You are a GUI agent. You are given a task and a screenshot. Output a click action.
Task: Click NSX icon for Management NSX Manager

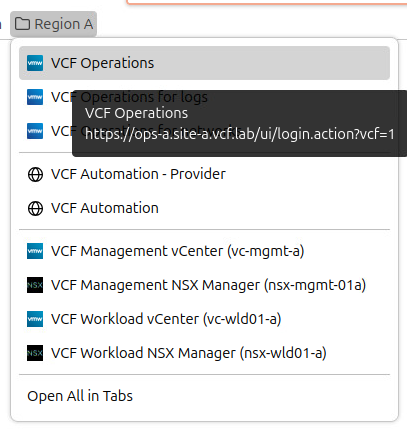pos(35,285)
